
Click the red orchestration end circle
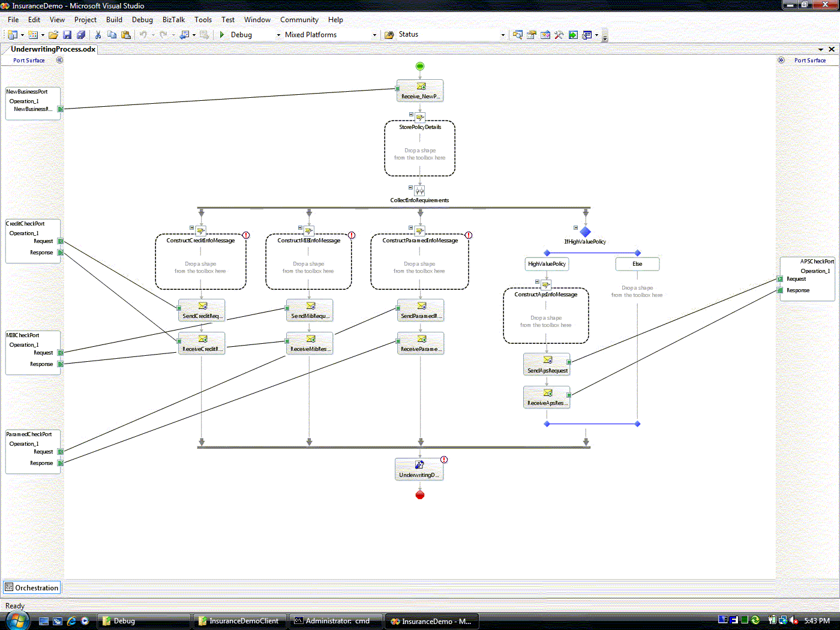click(420, 494)
